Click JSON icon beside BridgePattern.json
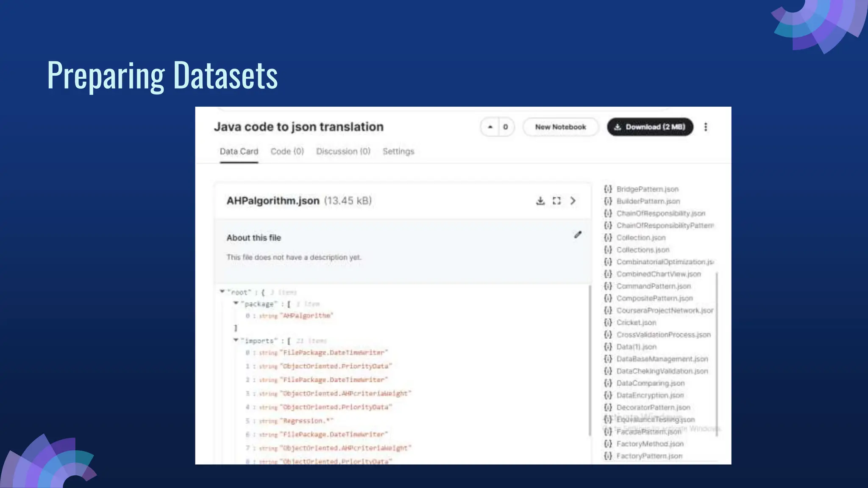The height and width of the screenshot is (488, 868). (x=608, y=189)
